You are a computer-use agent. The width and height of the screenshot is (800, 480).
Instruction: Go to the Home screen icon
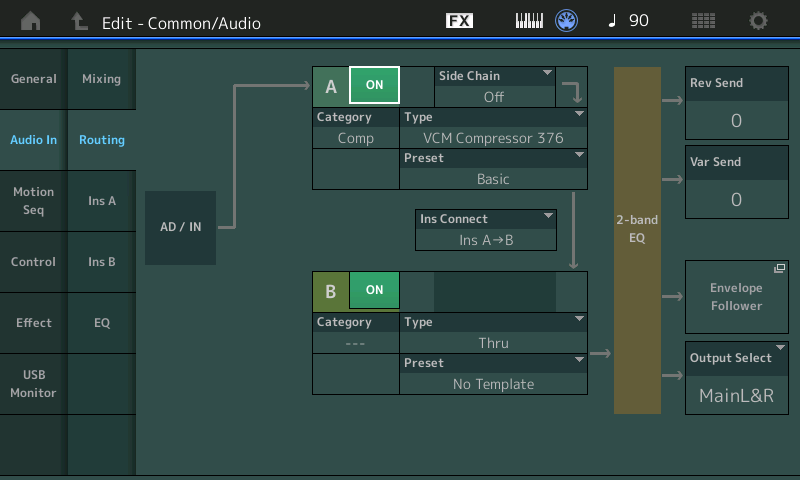[x=31, y=21]
